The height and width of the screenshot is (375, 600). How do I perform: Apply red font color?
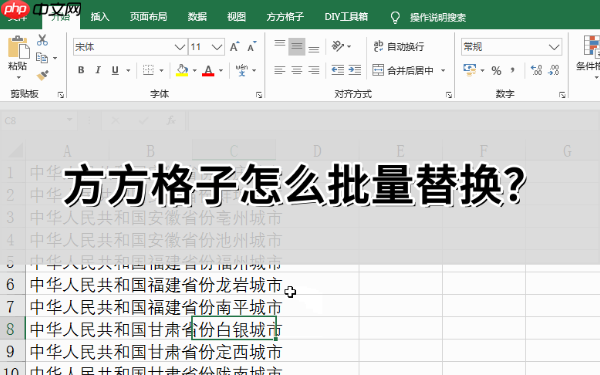(208, 70)
